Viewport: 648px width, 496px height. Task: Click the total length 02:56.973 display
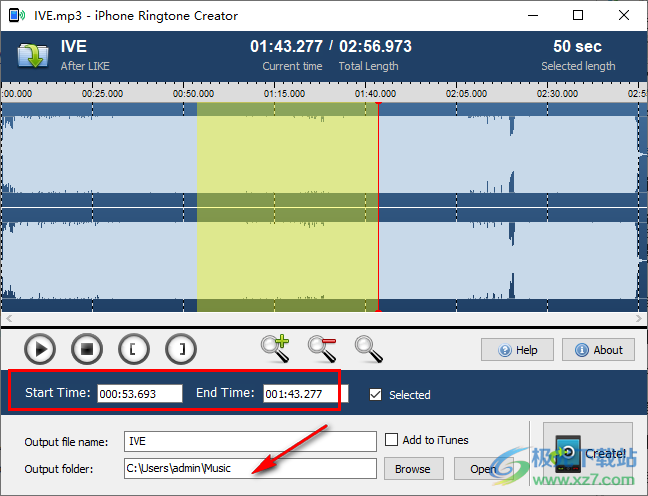375,46
